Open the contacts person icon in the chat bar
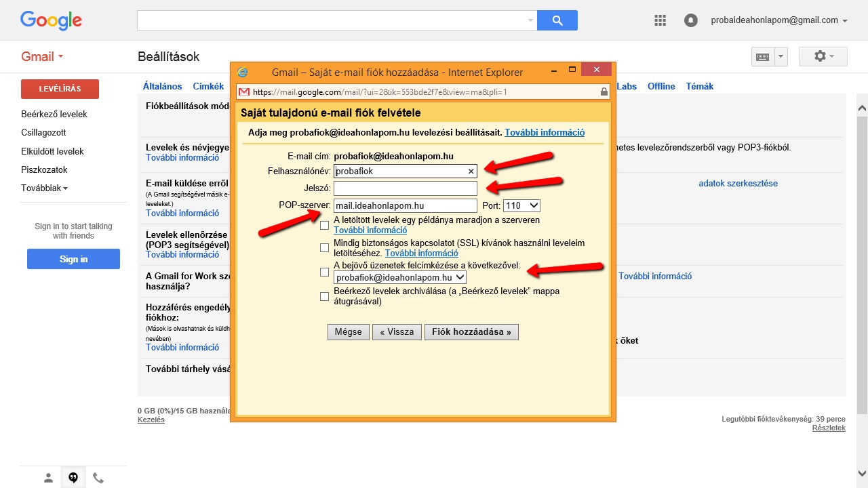 click(48, 478)
